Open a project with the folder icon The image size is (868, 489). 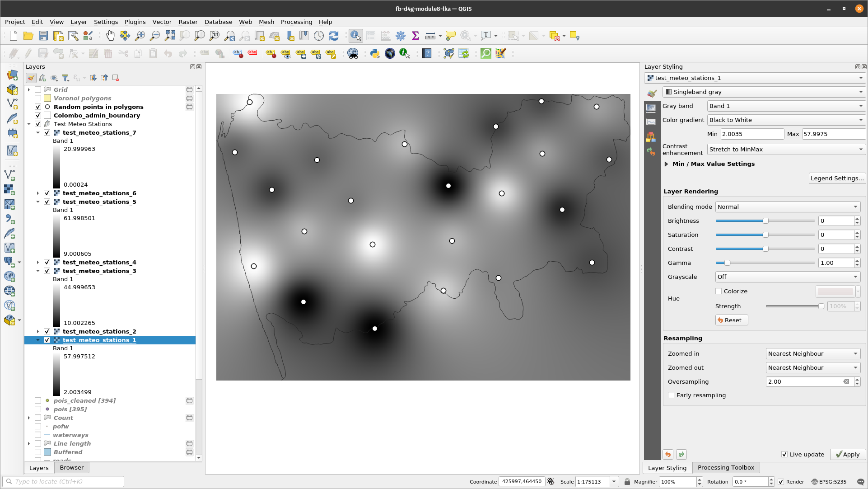tap(28, 36)
